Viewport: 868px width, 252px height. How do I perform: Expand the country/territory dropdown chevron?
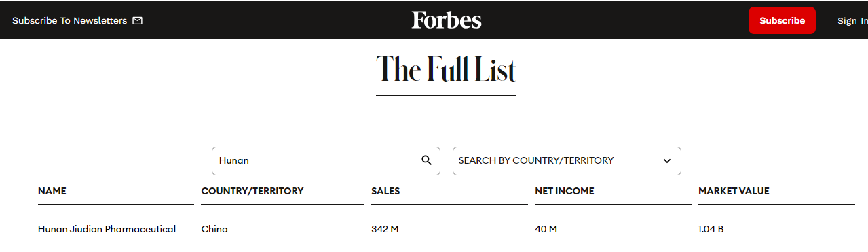[x=667, y=161]
